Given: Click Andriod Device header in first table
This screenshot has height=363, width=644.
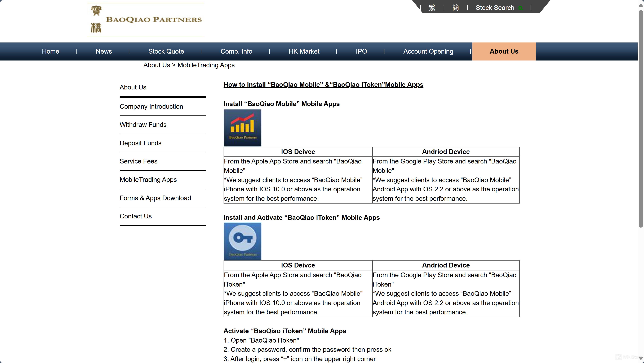Looking at the screenshot, I should [x=446, y=152].
